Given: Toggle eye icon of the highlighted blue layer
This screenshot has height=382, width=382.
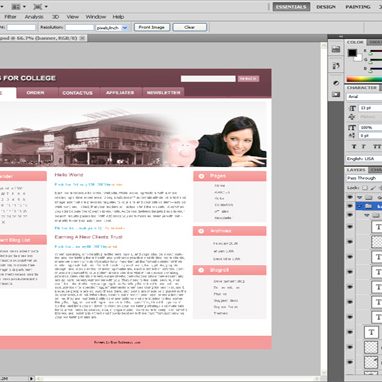Looking at the screenshot, I should 350,206.
